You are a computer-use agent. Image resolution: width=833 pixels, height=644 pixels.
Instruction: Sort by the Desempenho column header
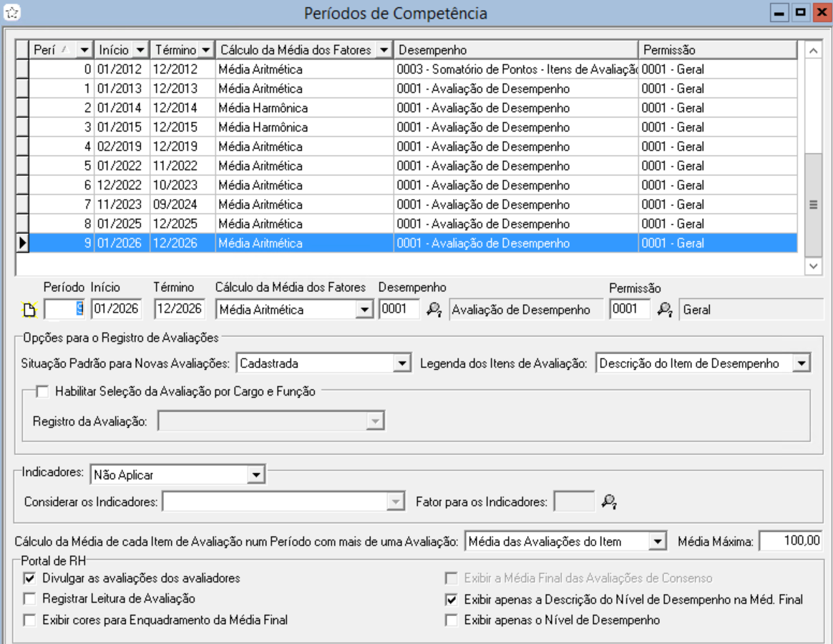pos(515,50)
